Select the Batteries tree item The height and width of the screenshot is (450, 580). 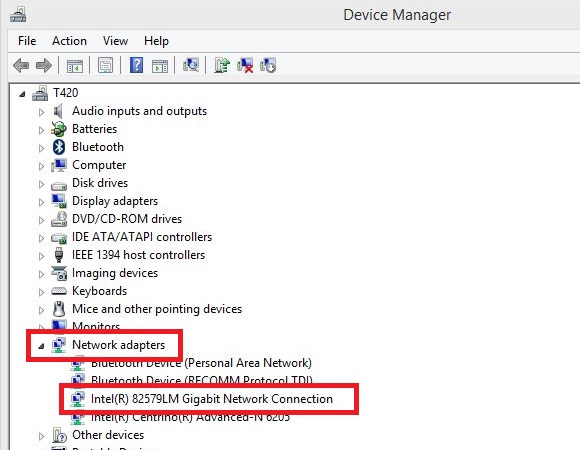(x=94, y=129)
